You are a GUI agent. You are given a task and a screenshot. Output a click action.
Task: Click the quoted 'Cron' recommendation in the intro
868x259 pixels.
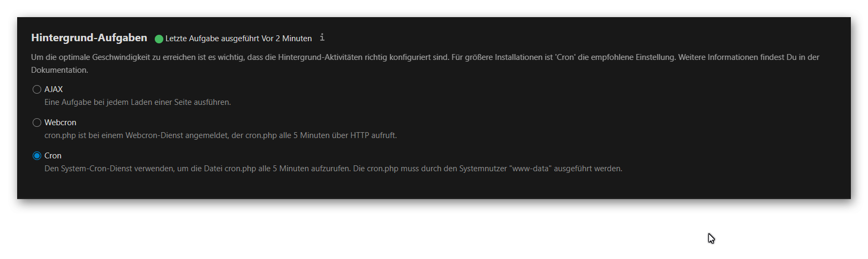coord(565,57)
